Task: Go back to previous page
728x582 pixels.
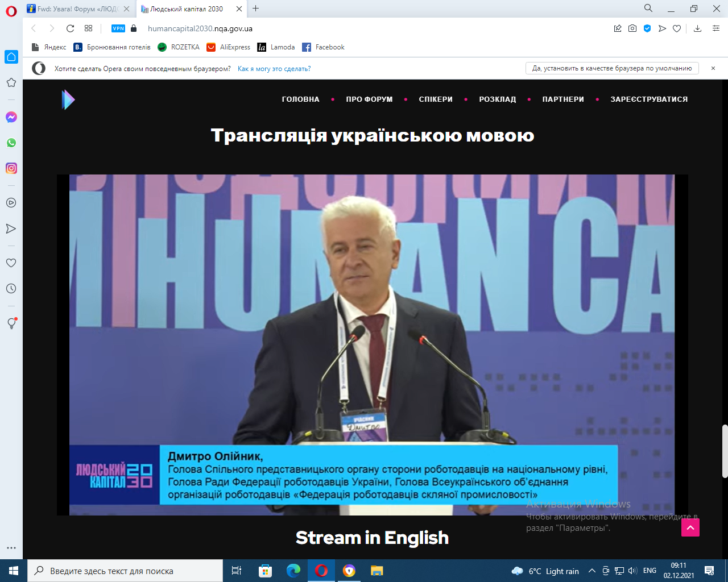Action: point(34,28)
